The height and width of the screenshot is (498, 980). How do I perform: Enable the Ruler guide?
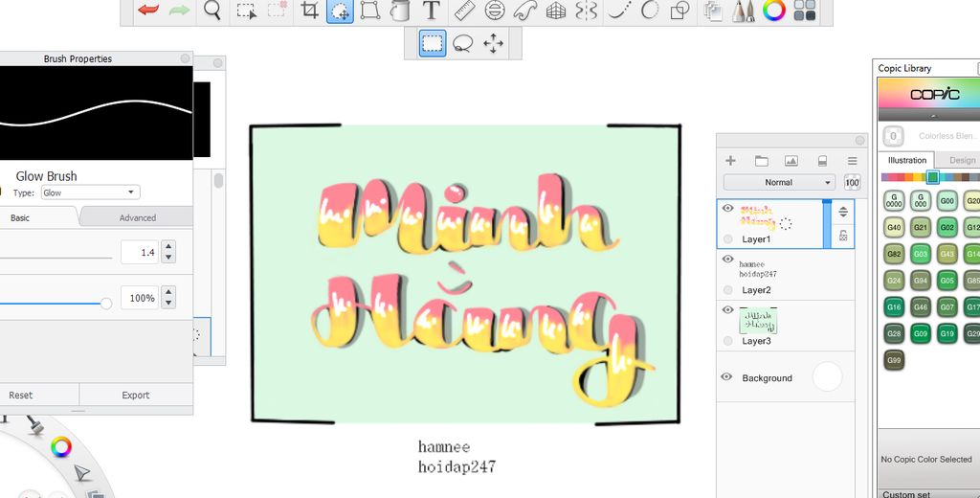coord(465,10)
